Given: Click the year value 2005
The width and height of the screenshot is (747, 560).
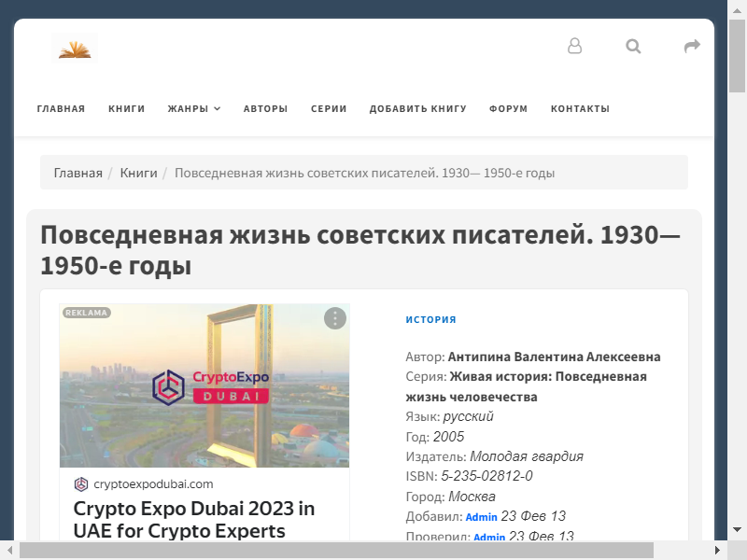Looking at the screenshot, I should pos(448,437).
